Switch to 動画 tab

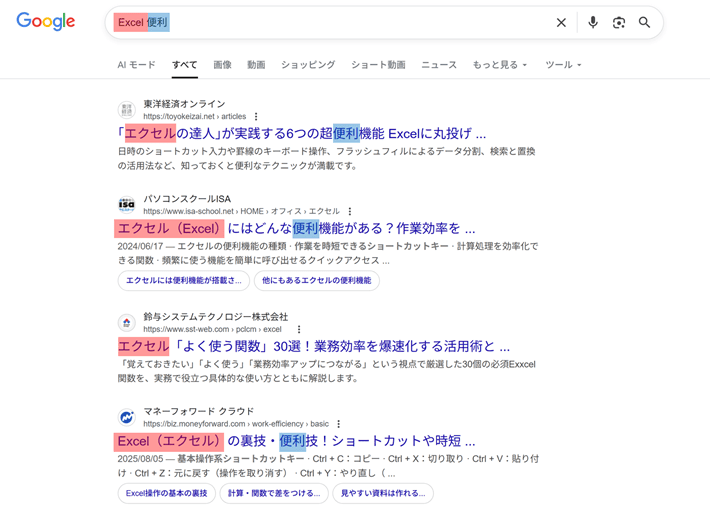pyautogui.click(x=256, y=65)
